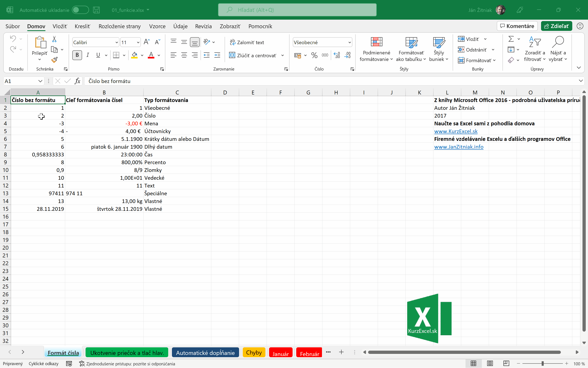588x368 pixels.
Task: Decrease font size with the smaller A icon
Action: coord(158,42)
